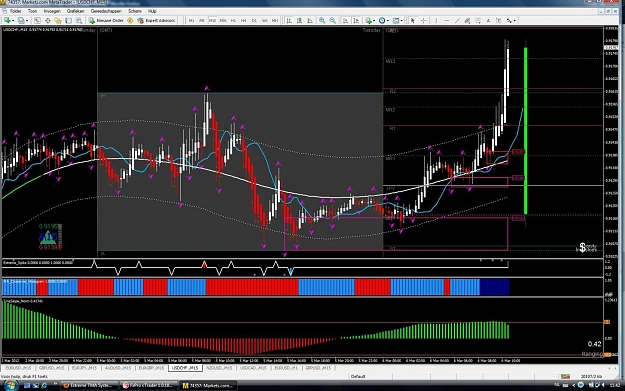Image resolution: width=625 pixels, height=391 pixels.
Task: Expand the Profiles dropdown arrow
Action: [27, 20]
